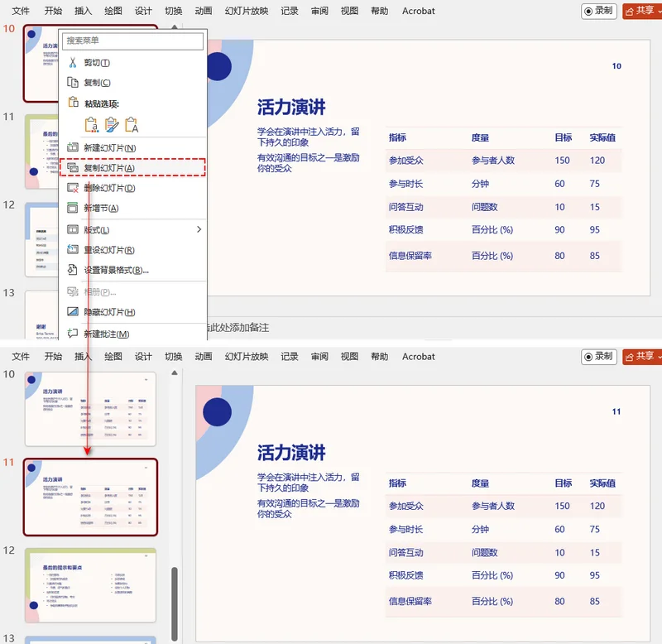Paste keeping source formatting icon
Image resolution: width=662 pixels, height=644 pixels.
click(112, 124)
